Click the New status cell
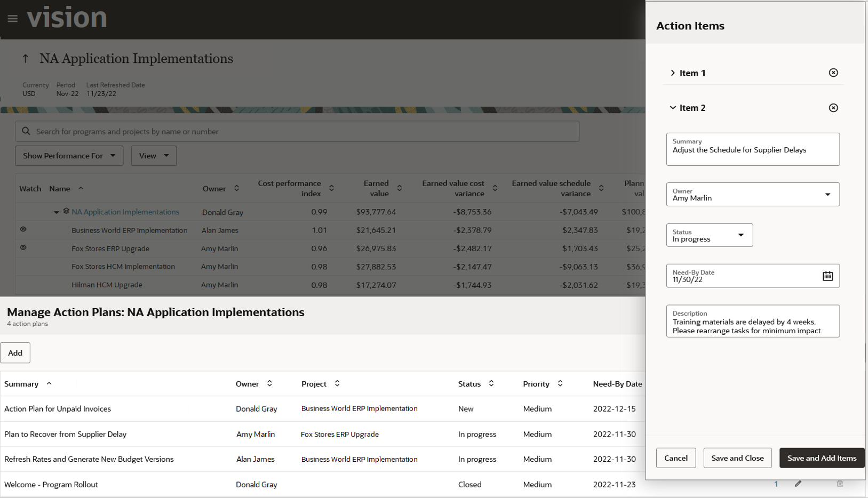The height and width of the screenshot is (498, 868). coord(466,409)
